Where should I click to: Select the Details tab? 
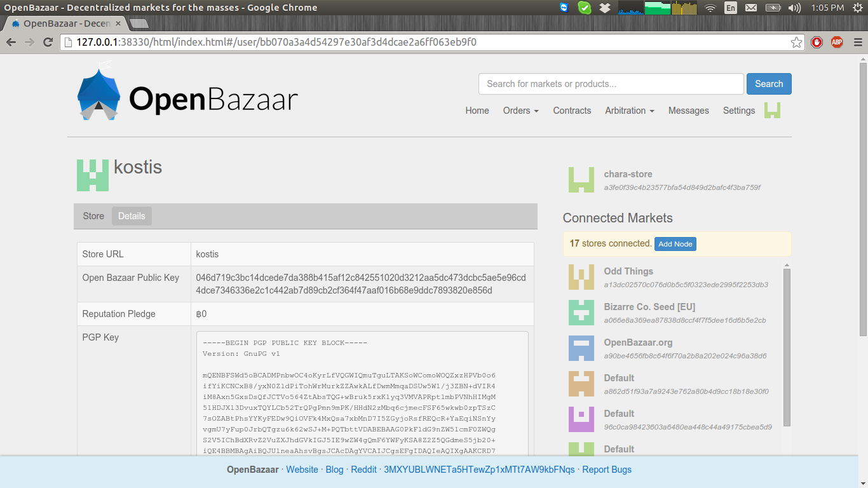[x=132, y=216]
